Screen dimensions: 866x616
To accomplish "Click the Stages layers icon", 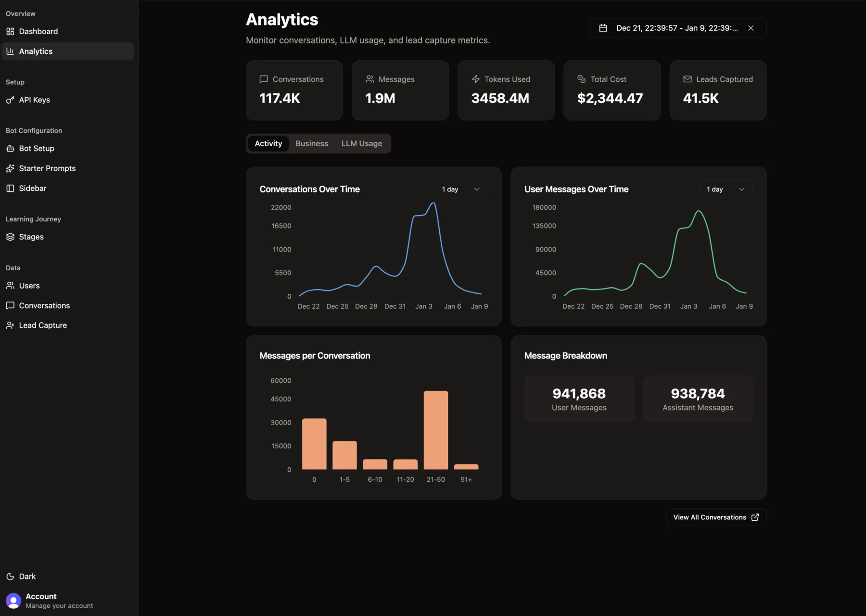I will (x=10, y=237).
